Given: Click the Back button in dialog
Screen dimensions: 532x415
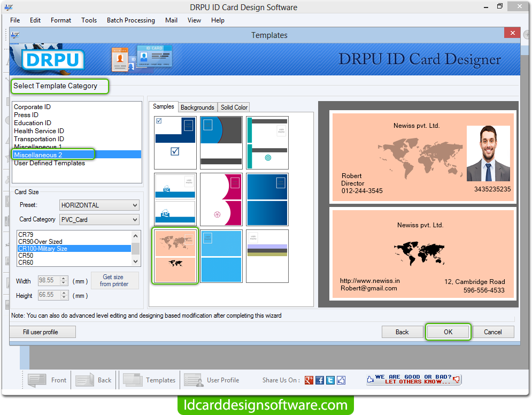Looking at the screenshot, I should pos(402,332).
